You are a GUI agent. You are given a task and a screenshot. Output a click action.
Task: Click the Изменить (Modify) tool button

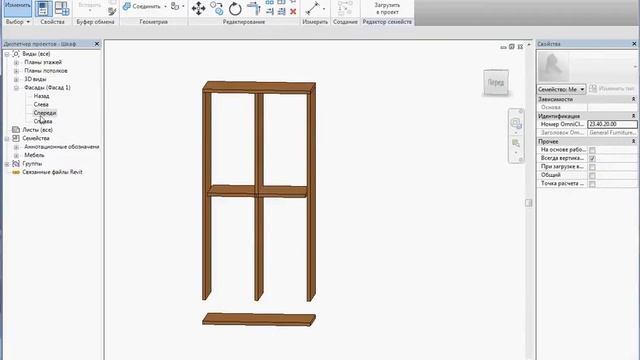click(x=18, y=8)
